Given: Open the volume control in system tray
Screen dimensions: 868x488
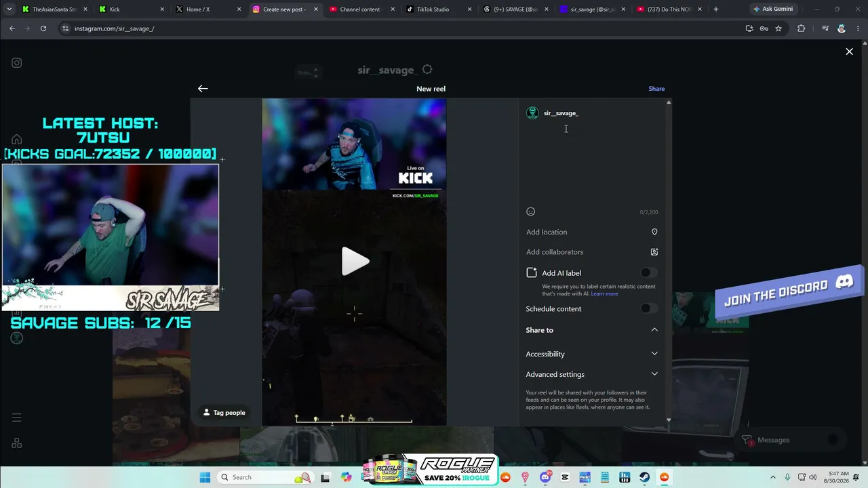Looking at the screenshot, I should point(812,477).
